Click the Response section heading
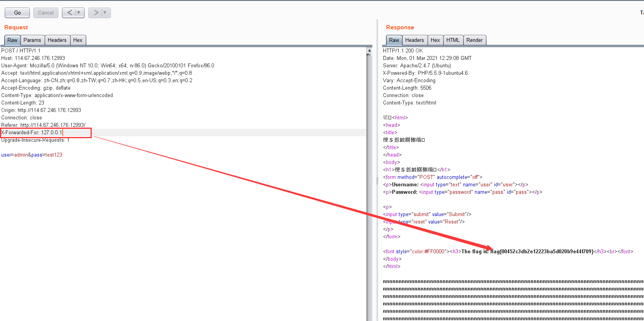This screenshot has height=321, width=644. [400, 27]
